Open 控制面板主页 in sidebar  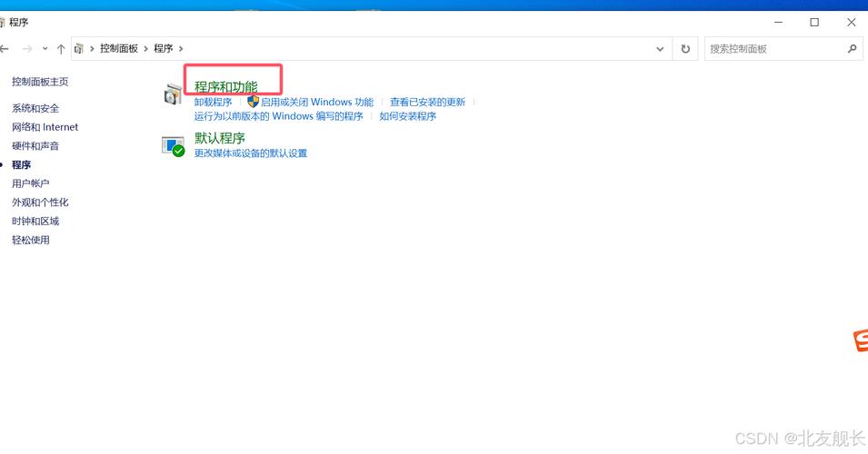coord(40,82)
